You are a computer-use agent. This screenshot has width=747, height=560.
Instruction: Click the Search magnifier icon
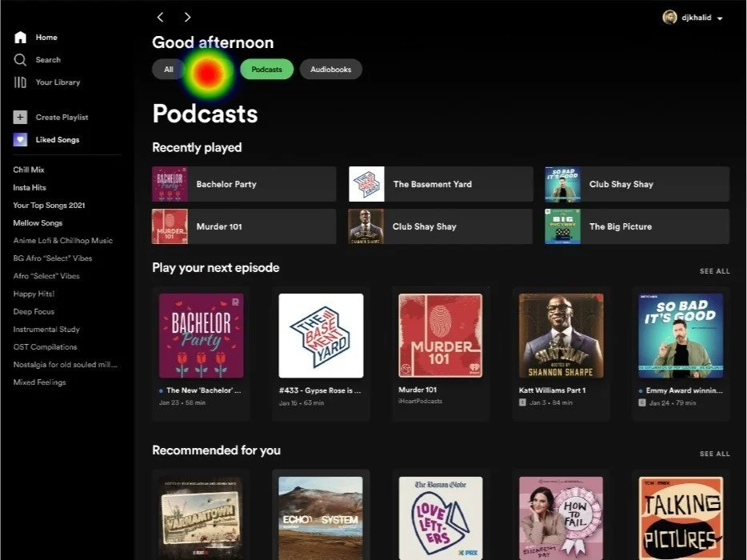(x=20, y=59)
